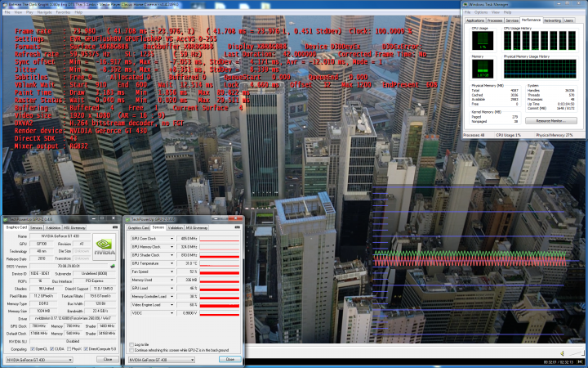Open the Memory Used sensor dropdown
This screenshot has width=588, height=368.
click(x=171, y=280)
